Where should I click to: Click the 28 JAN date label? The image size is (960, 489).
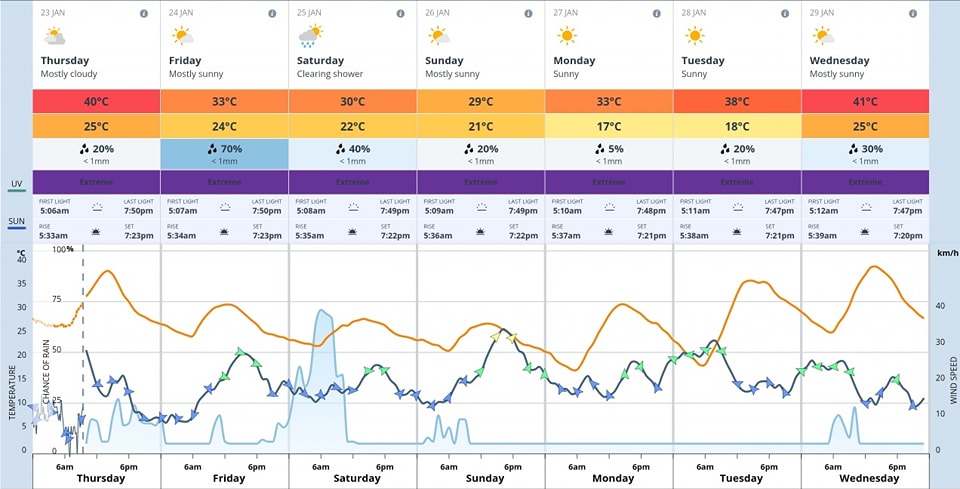coord(694,13)
